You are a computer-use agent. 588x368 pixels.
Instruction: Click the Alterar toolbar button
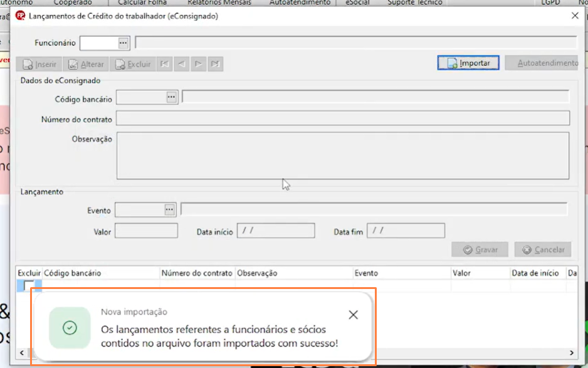[86, 64]
